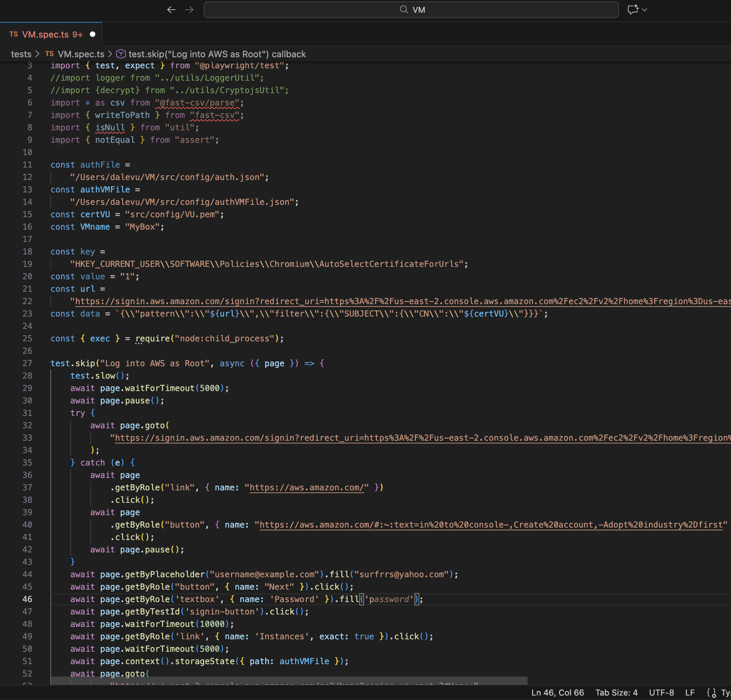Click the LF end-of-line indicator
Screen dimensions: 731x700
[690, 692]
